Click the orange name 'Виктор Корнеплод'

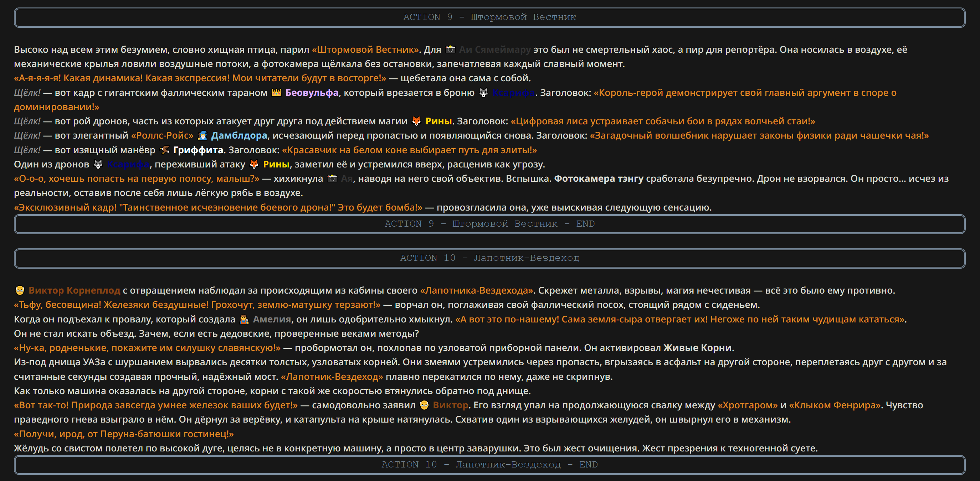(74, 290)
